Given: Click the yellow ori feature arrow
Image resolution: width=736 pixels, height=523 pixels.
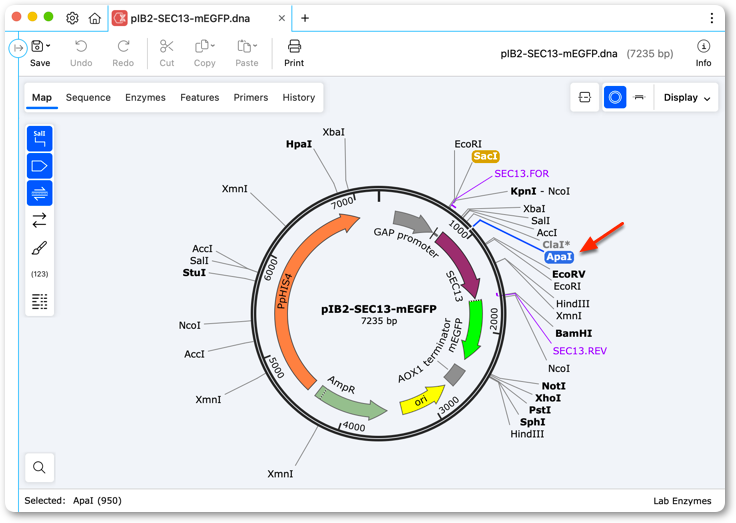Looking at the screenshot, I should pyautogui.click(x=421, y=400).
